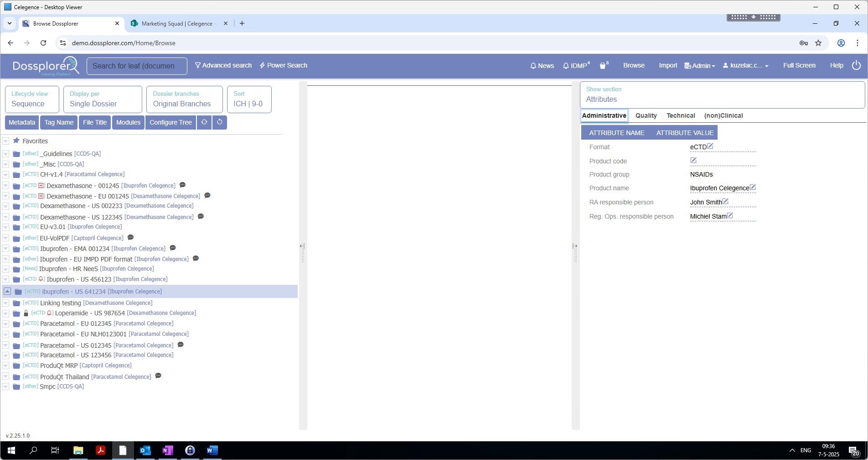Open the Sort dropdown
Viewport: 868px width, 460px height.
[249, 99]
